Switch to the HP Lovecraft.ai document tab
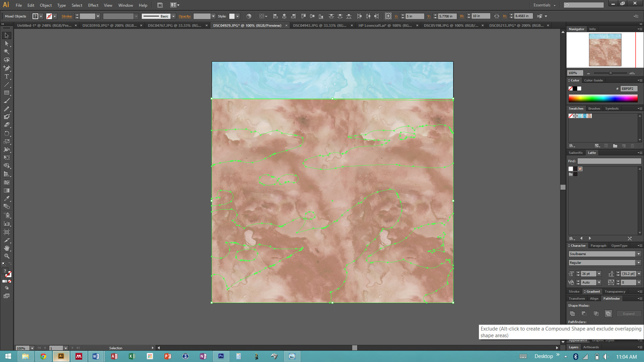Image resolution: width=644 pixels, height=362 pixels. coord(385,25)
